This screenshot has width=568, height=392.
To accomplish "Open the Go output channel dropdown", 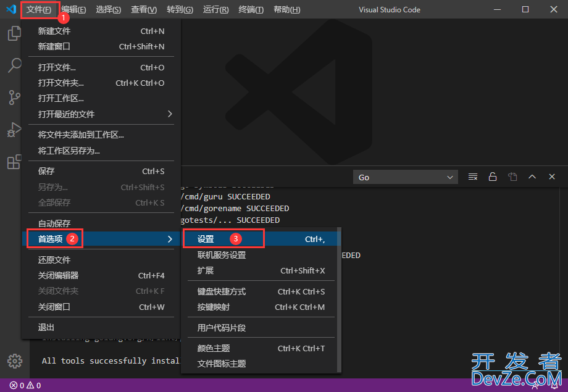I will click(x=406, y=177).
